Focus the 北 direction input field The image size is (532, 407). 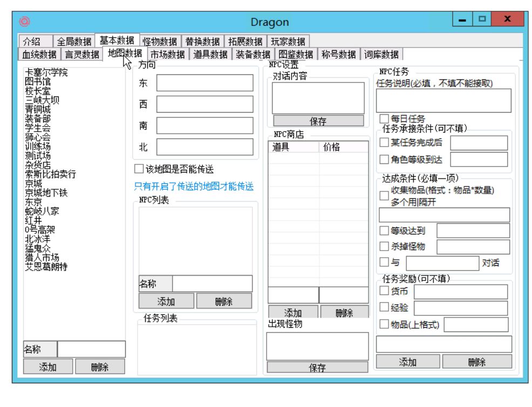[x=204, y=147]
